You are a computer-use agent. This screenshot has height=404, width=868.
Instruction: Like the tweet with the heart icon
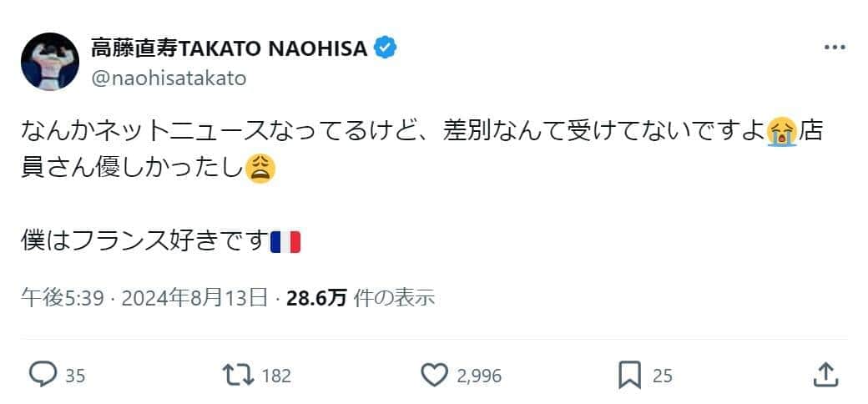tap(434, 375)
